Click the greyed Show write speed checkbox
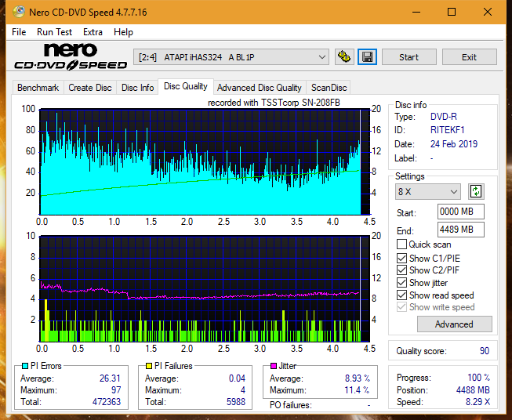 [401, 307]
